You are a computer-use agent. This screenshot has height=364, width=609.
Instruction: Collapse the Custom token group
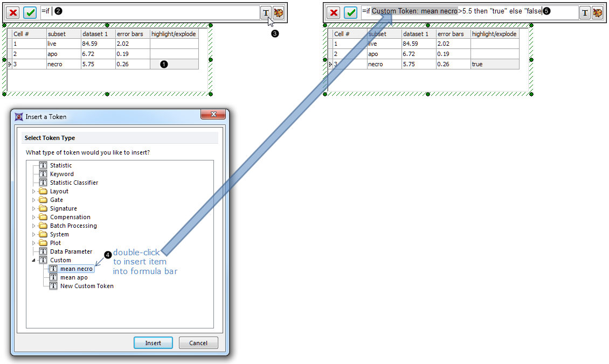tap(34, 260)
